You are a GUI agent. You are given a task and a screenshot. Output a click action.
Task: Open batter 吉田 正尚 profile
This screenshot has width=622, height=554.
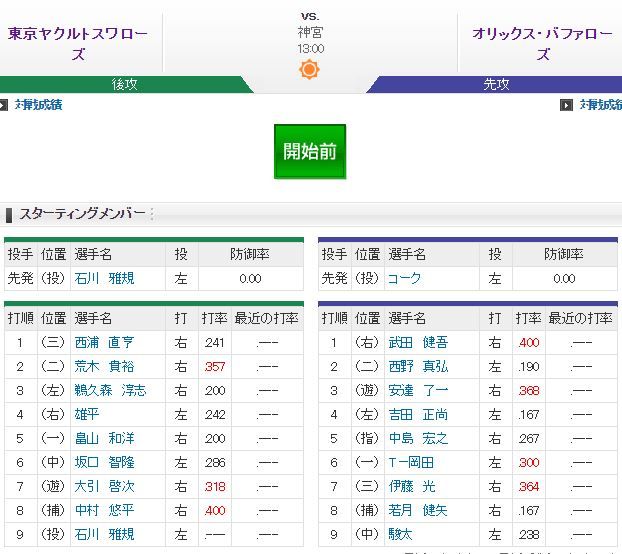tap(418, 414)
